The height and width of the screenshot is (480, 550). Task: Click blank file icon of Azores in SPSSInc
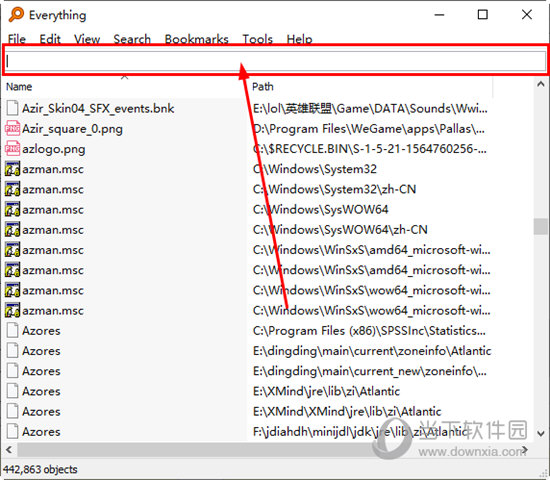tap(13, 331)
